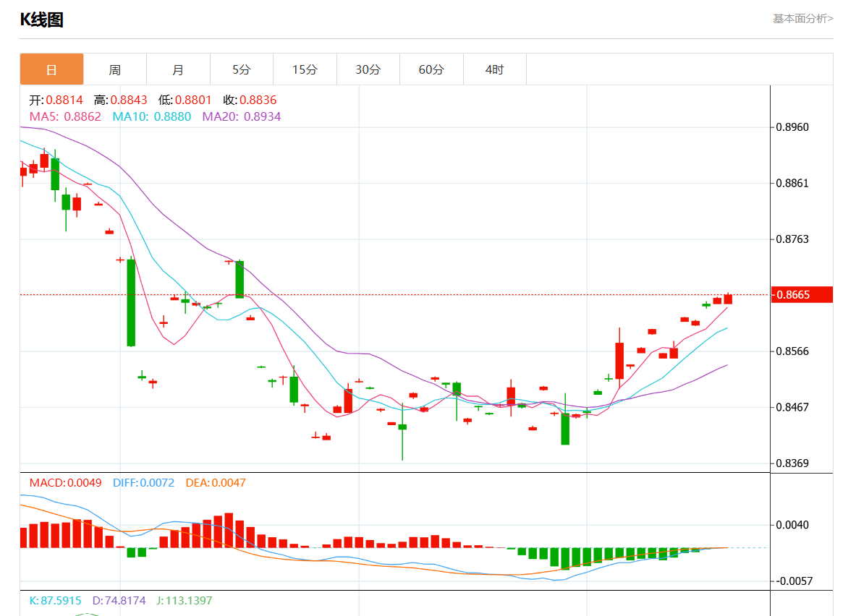Click the MA10 indicator label
Image resolution: width=856 pixels, height=616 pixels.
tap(152, 116)
